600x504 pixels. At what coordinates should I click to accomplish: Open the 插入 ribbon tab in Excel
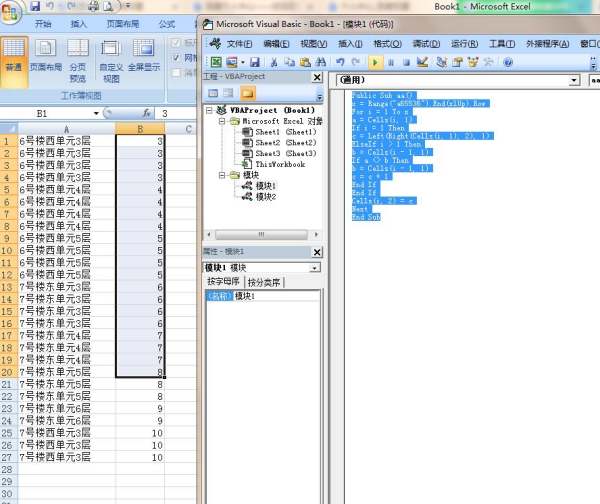click(79, 22)
